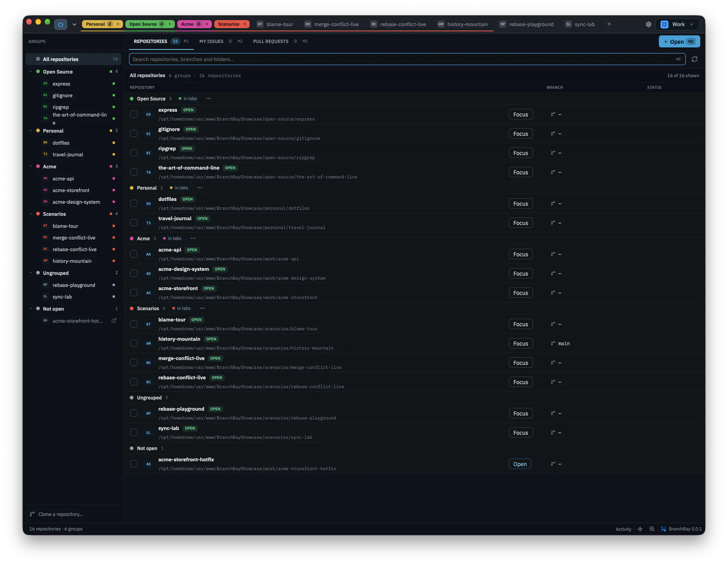Click the plus icon to add a new tab
The height and width of the screenshot is (565, 728).
pyautogui.click(x=609, y=24)
